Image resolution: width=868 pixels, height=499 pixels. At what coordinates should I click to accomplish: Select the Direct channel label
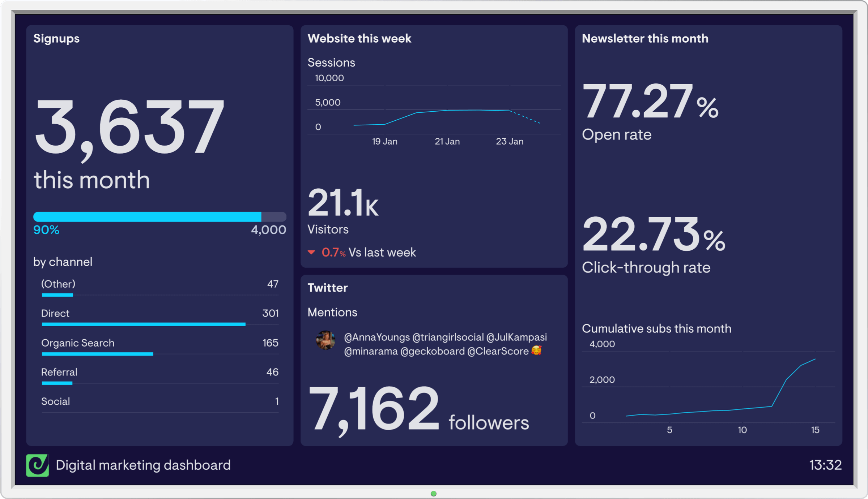tap(55, 313)
